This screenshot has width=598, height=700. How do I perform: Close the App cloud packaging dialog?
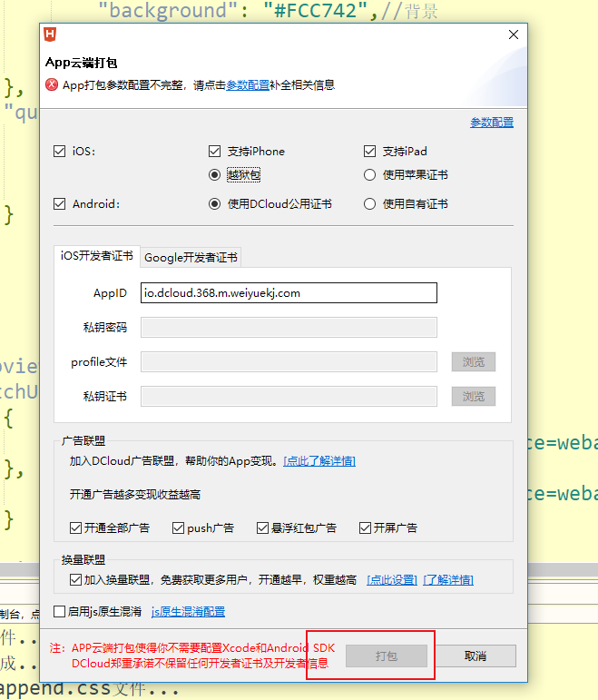(x=514, y=35)
